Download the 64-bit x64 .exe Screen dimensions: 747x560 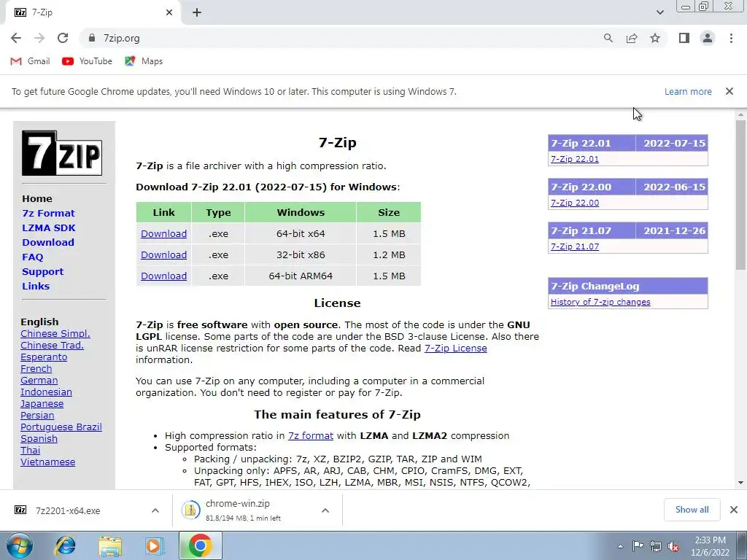click(x=163, y=234)
